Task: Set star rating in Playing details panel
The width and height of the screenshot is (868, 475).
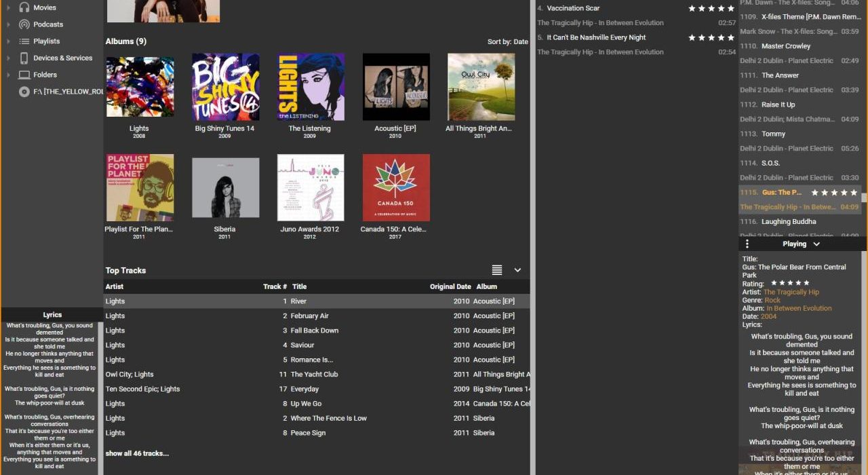Action: (x=790, y=283)
